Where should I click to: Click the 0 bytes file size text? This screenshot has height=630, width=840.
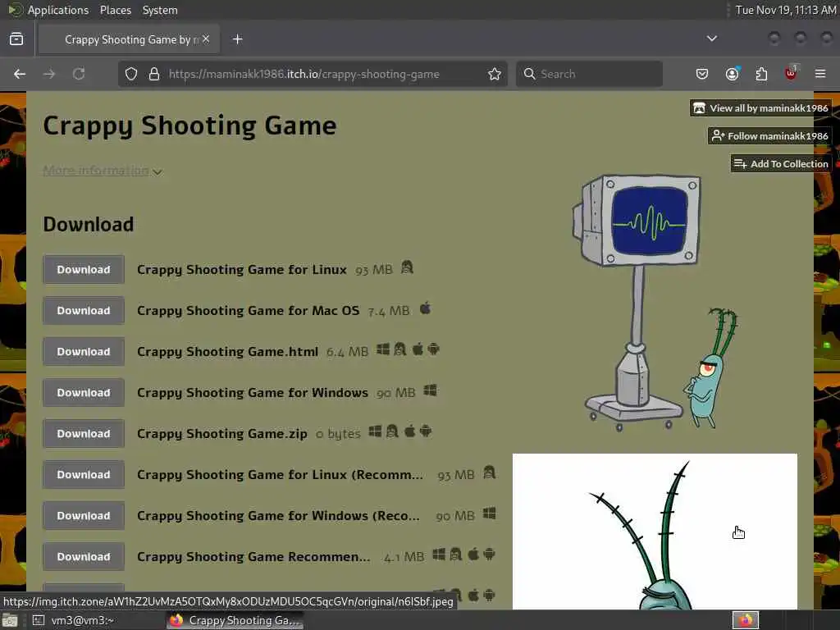pyautogui.click(x=338, y=434)
